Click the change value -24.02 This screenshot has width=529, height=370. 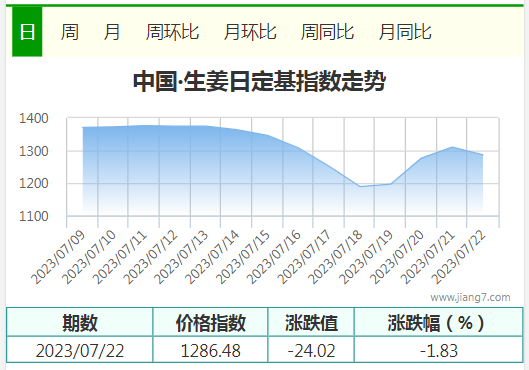click(311, 350)
